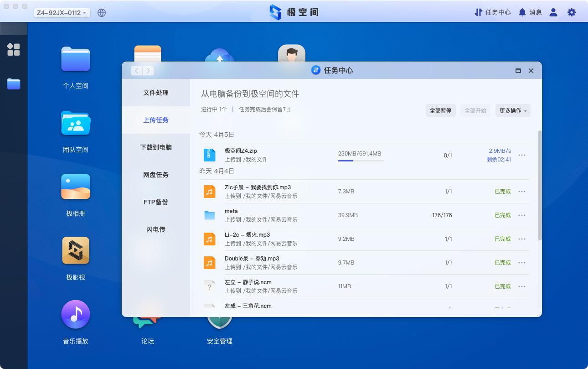Image resolution: width=588 pixels, height=369 pixels.
Task: Open the 个人空间 personal space
Action: click(x=76, y=59)
